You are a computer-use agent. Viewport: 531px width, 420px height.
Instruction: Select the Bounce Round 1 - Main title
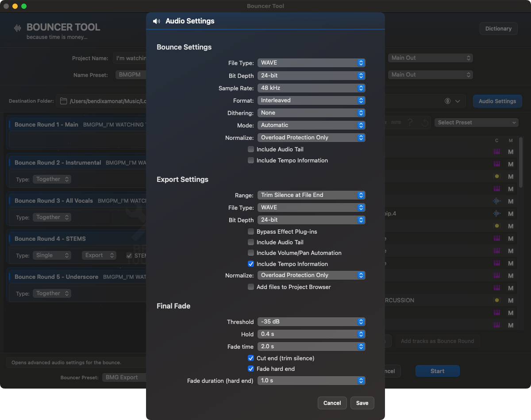click(x=46, y=125)
